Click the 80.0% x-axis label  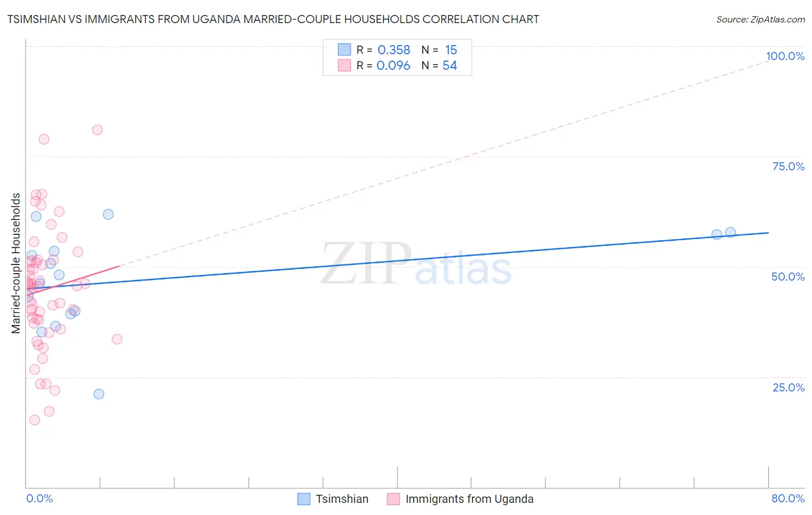(x=788, y=498)
